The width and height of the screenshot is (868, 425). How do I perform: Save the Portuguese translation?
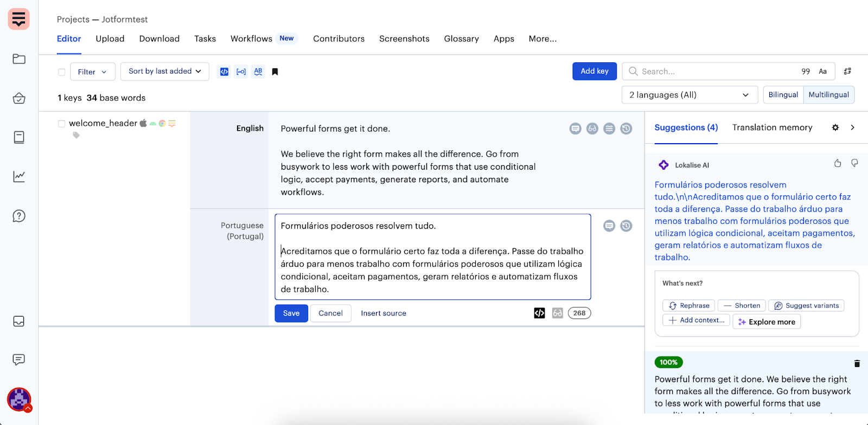click(x=291, y=313)
